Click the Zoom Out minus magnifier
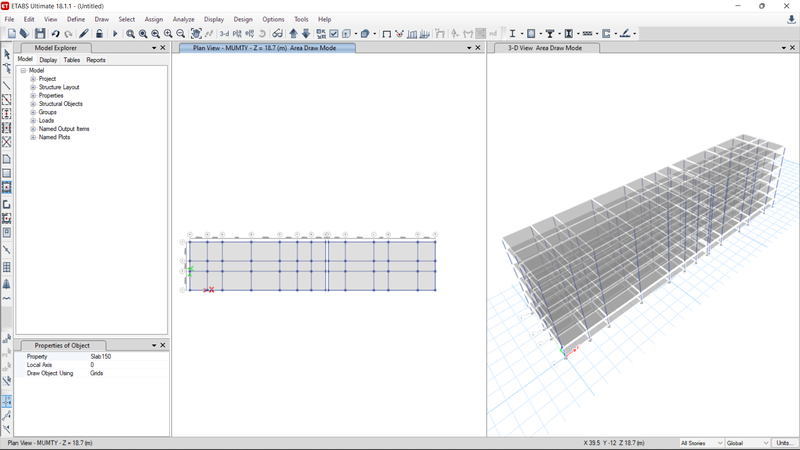The height and width of the screenshot is (450, 800). (181, 34)
